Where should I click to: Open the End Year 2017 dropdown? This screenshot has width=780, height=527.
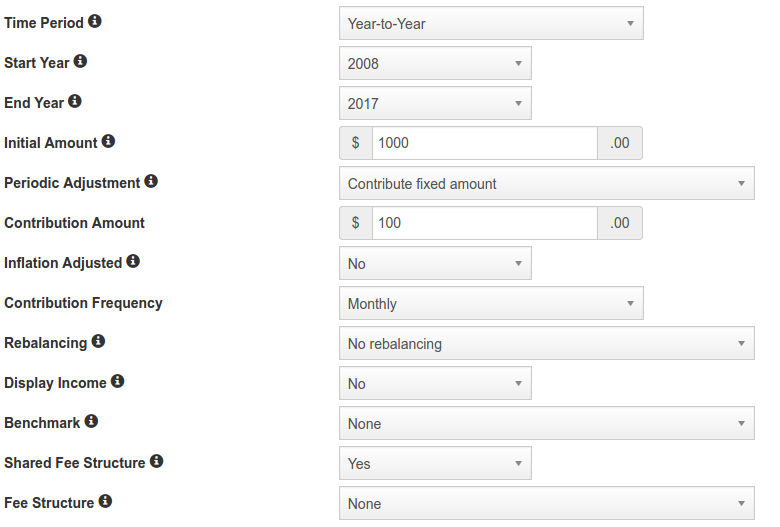click(x=435, y=104)
